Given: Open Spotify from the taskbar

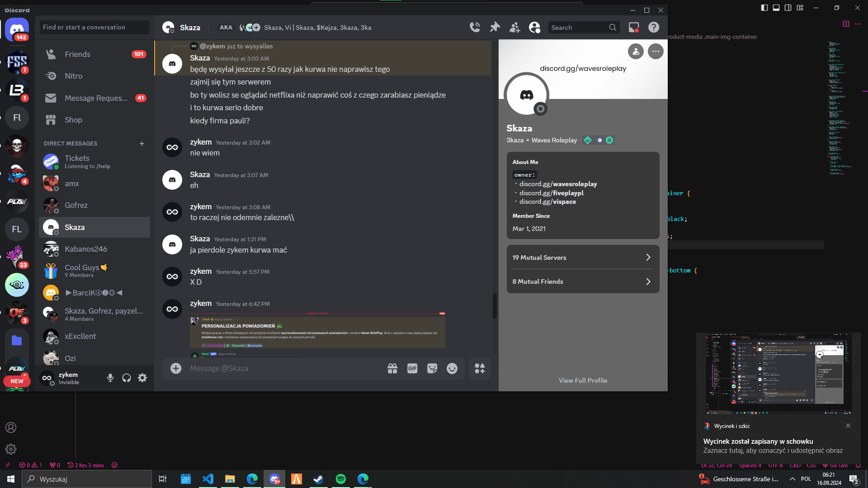Looking at the screenshot, I should [341, 479].
